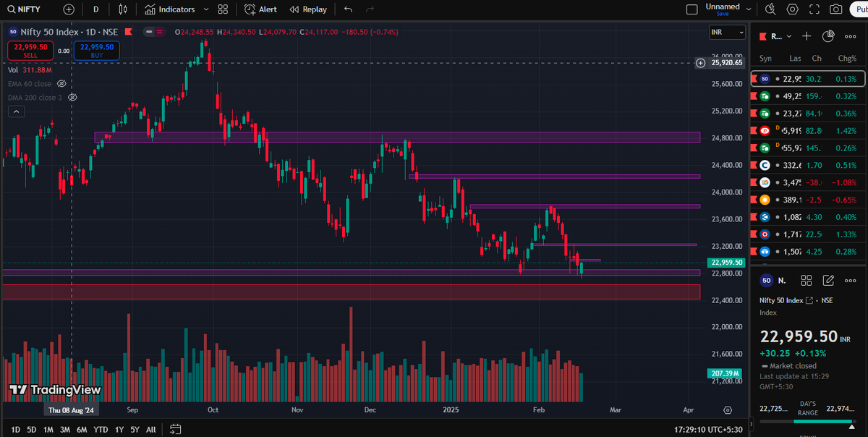The height and width of the screenshot is (437, 868).
Task: Open Nifty 50 Index external link icon
Action: (x=809, y=300)
